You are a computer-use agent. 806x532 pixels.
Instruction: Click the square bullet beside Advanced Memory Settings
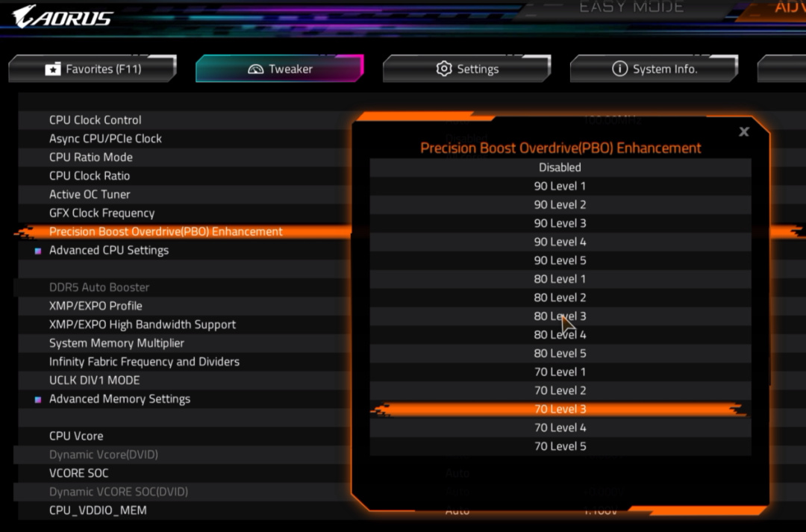click(x=37, y=399)
